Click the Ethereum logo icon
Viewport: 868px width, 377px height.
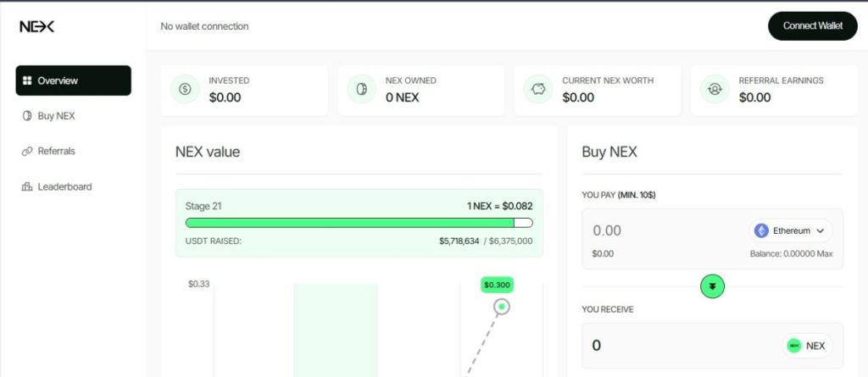click(x=762, y=230)
